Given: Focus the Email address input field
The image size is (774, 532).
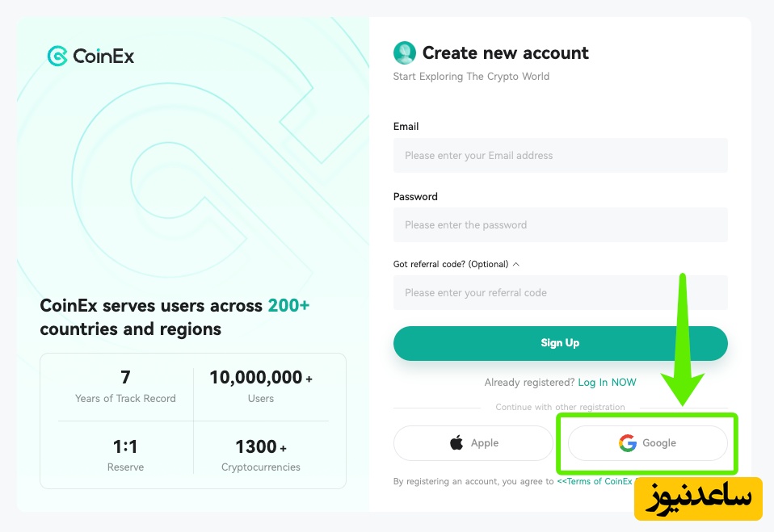Looking at the screenshot, I should [560, 155].
